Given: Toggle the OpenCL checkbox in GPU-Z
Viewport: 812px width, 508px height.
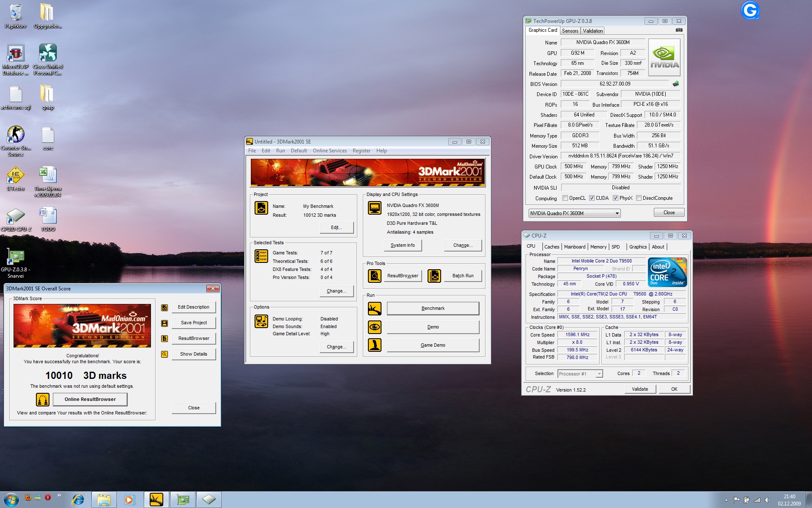Looking at the screenshot, I should click(565, 198).
